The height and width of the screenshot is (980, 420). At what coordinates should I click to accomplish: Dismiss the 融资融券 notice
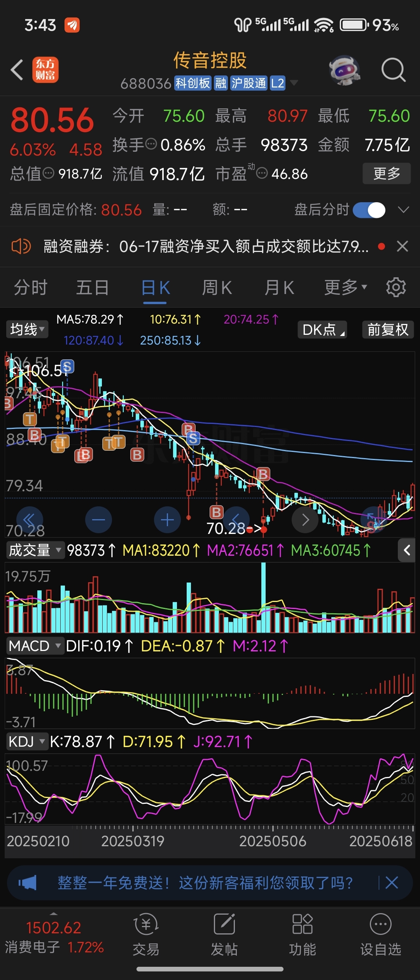tap(402, 246)
